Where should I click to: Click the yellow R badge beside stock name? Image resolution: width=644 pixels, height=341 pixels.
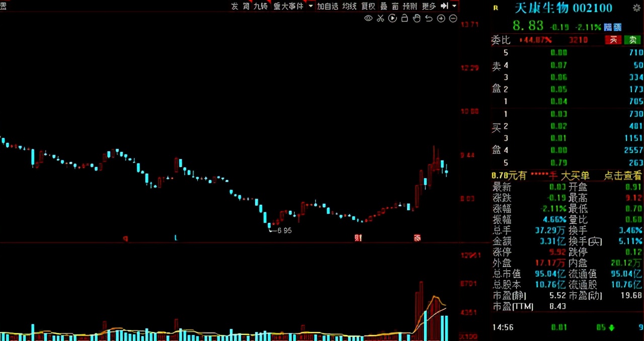(496, 8)
